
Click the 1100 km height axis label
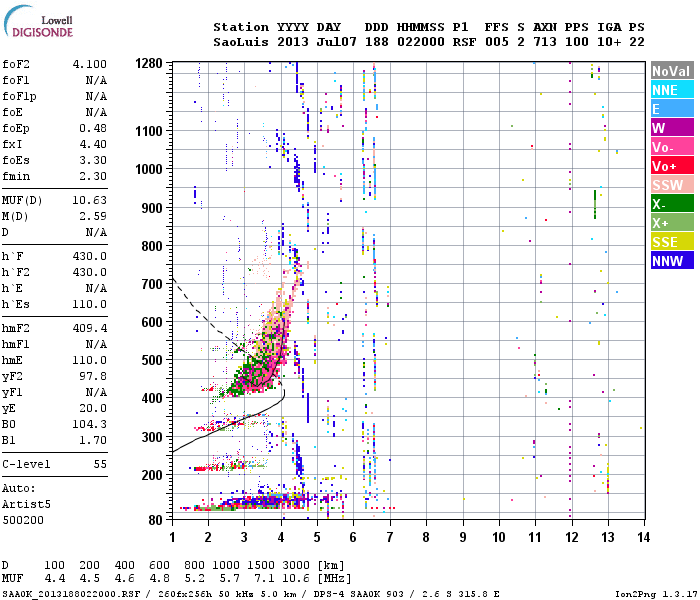149,131
